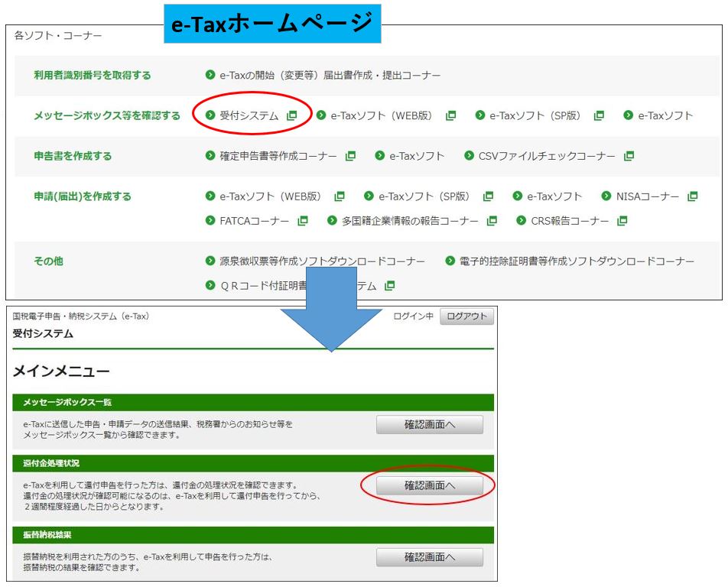Open e-Taxソフト（WEB版） in メッセージボックス row
This screenshot has width=728, height=587.
point(381,115)
